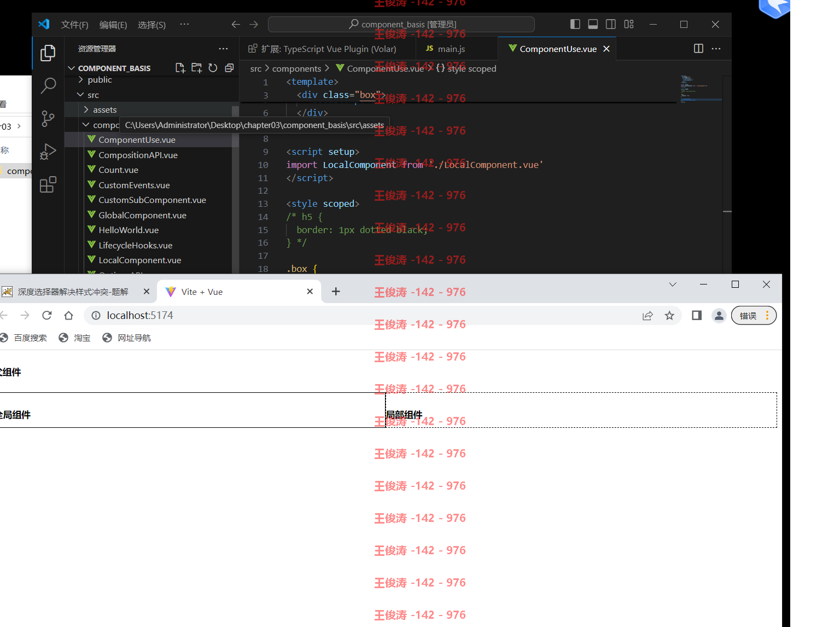Go forward in VS Code navigation

pyautogui.click(x=254, y=24)
